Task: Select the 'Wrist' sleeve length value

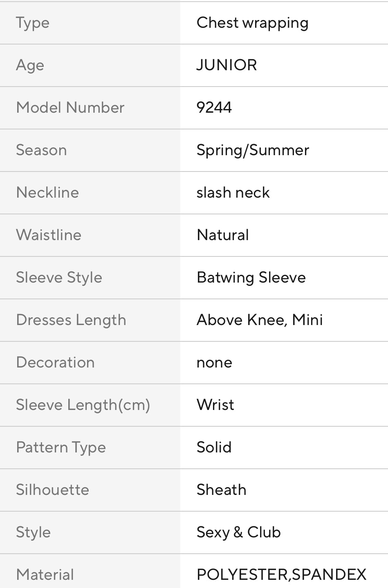Action: (x=215, y=405)
